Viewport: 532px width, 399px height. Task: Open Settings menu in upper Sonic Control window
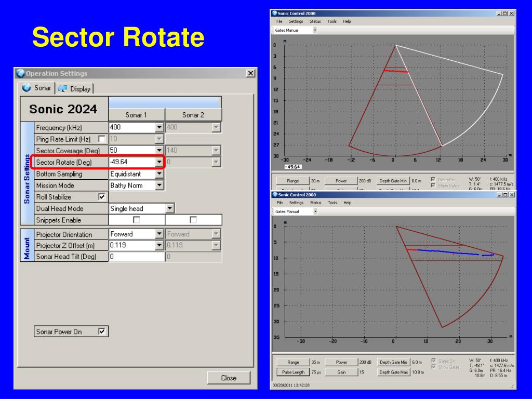click(x=296, y=21)
